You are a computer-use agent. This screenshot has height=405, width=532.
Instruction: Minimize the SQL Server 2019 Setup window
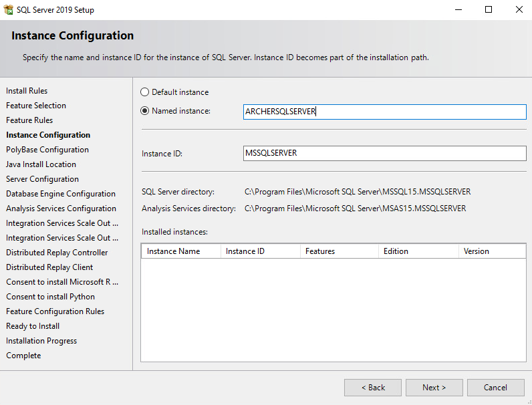[x=458, y=9]
